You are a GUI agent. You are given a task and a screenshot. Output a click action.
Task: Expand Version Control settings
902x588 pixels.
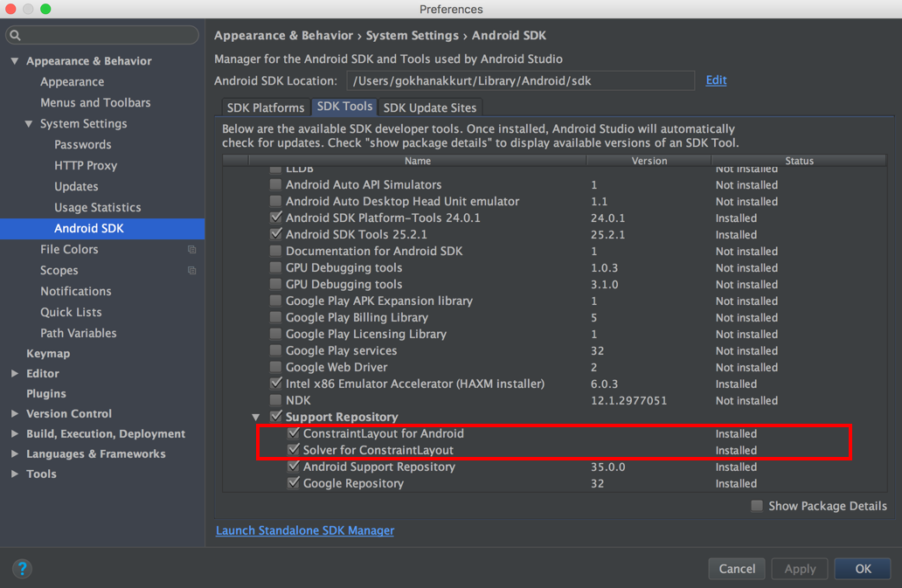(x=15, y=414)
